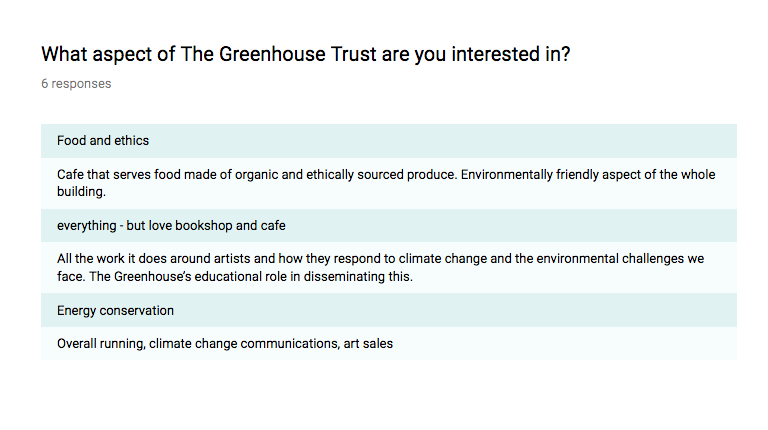Click 'environmental challenges we' in fourth response
768x430 pixels.
[620, 259]
